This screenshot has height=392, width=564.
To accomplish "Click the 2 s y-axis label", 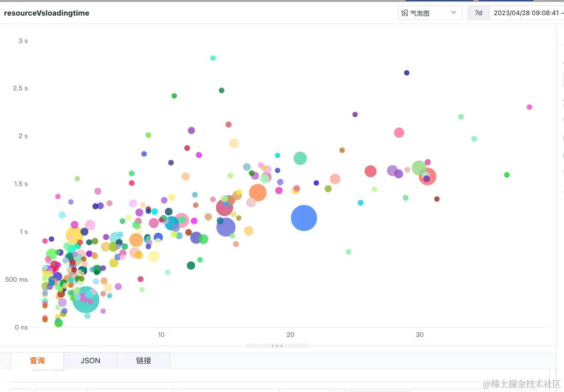I will coord(23,136).
